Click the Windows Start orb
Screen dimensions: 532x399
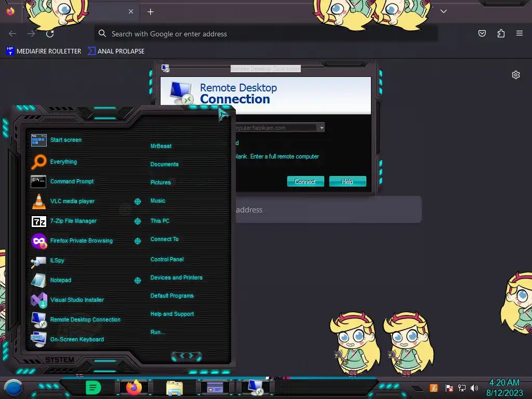(x=14, y=388)
